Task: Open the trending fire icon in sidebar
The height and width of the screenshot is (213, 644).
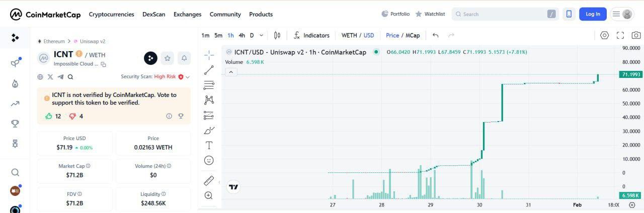Action: 15,83
